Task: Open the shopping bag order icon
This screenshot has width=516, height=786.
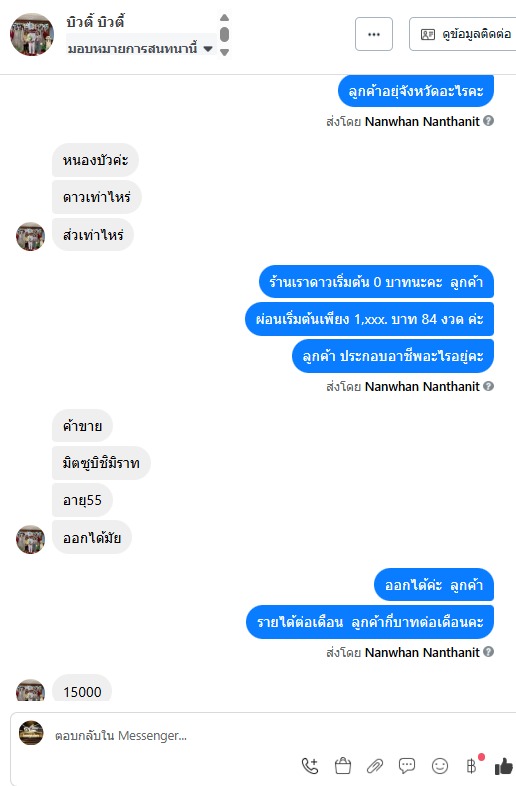Action: (x=342, y=765)
